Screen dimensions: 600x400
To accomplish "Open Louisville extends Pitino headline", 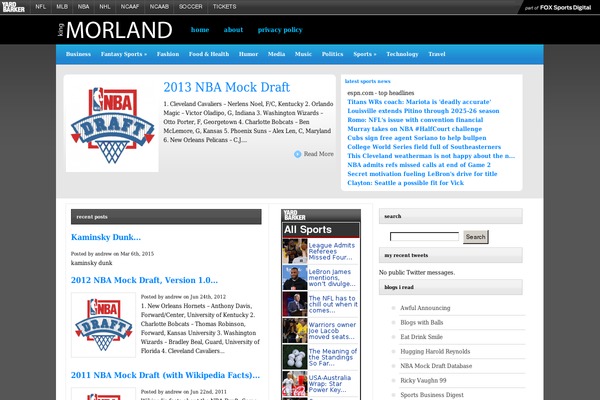I will (x=423, y=111).
